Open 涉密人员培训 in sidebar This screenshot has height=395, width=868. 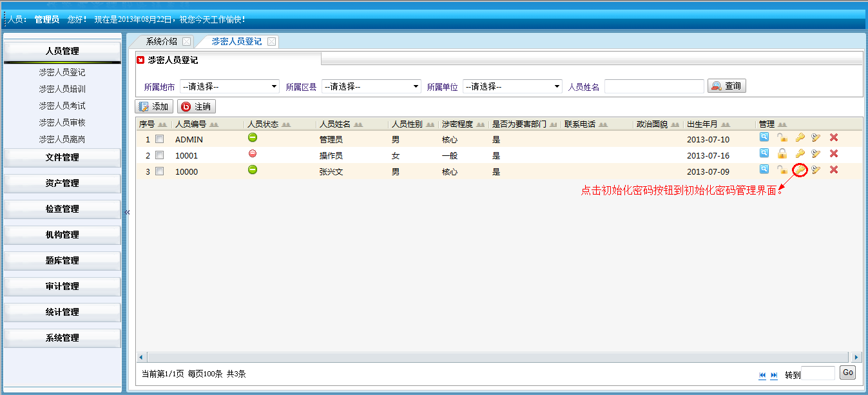[62, 90]
